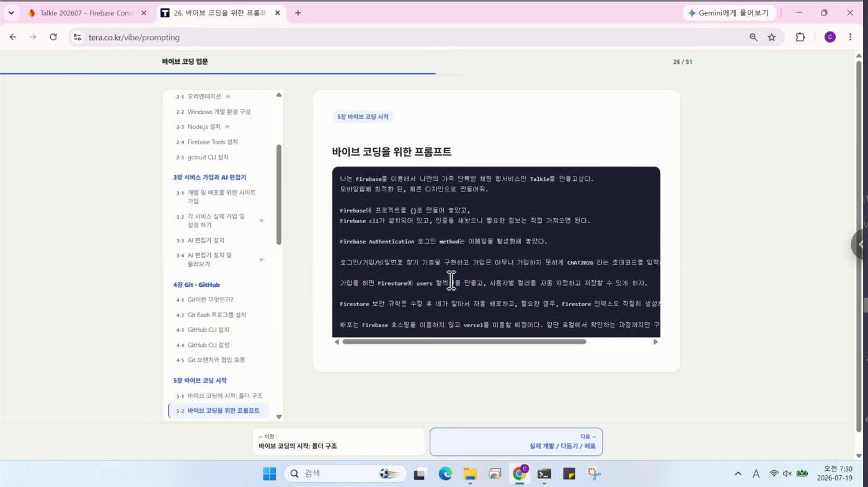
Task: Open the volume icon in the system tray
Action: point(787,474)
